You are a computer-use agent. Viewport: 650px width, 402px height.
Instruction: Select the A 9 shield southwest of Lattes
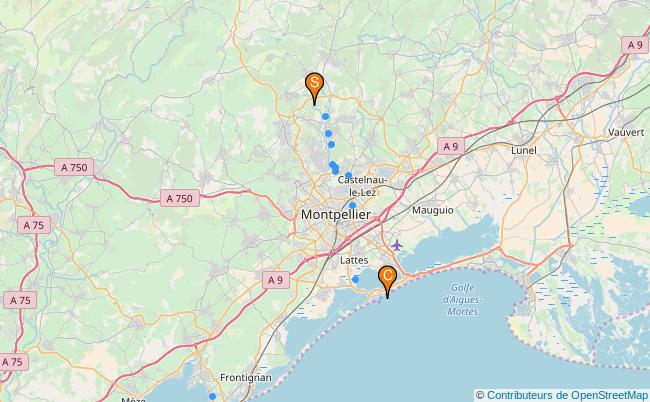click(276, 280)
